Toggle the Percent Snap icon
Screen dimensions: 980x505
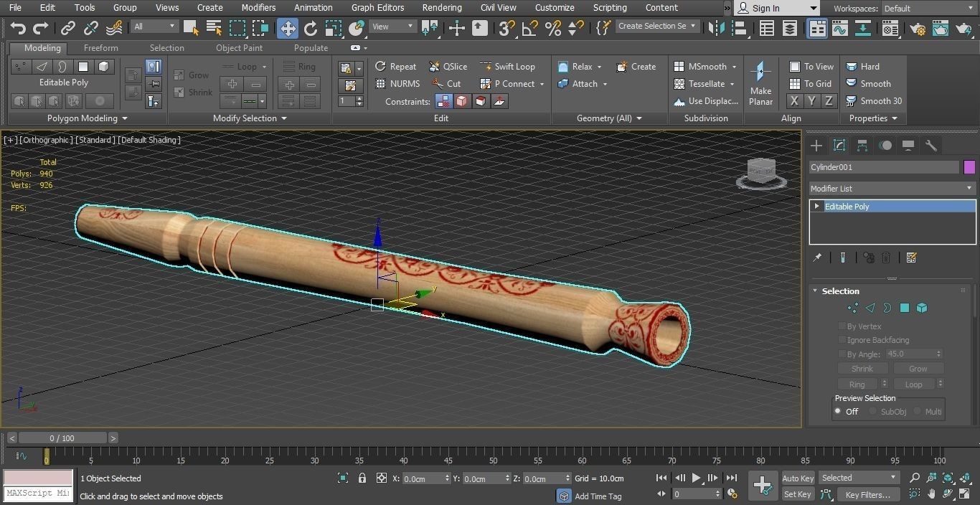click(x=552, y=28)
